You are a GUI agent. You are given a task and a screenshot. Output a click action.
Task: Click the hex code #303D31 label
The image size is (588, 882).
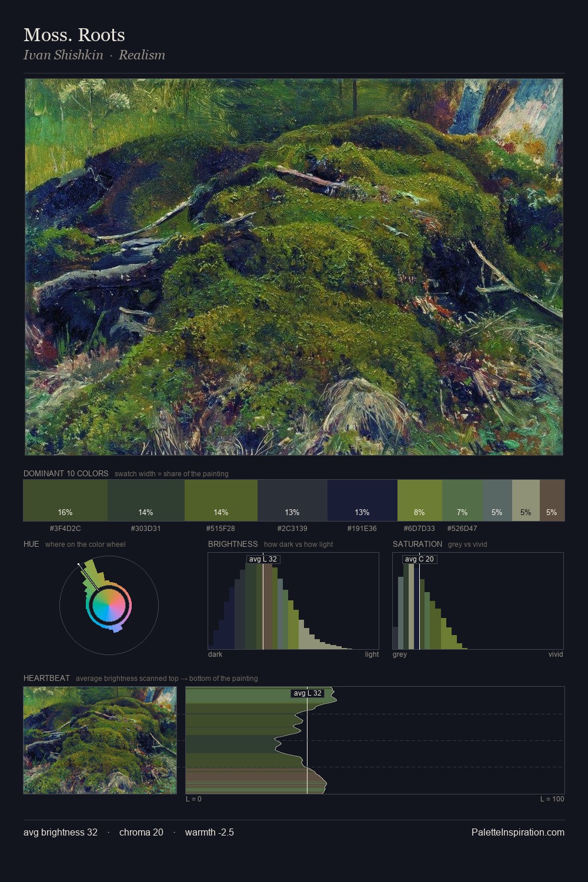(146, 529)
